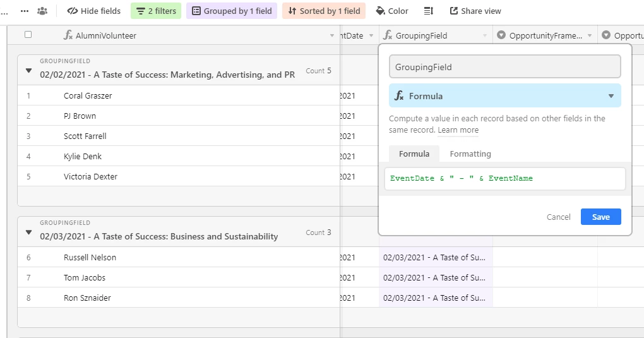
Task: Select the Victoria Dexter record
Action: pyautogui.click(x=90, y=176)
